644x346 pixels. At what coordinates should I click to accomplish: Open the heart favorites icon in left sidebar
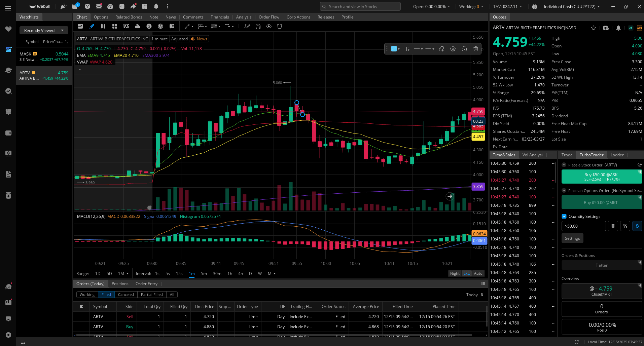click(8, 29)
